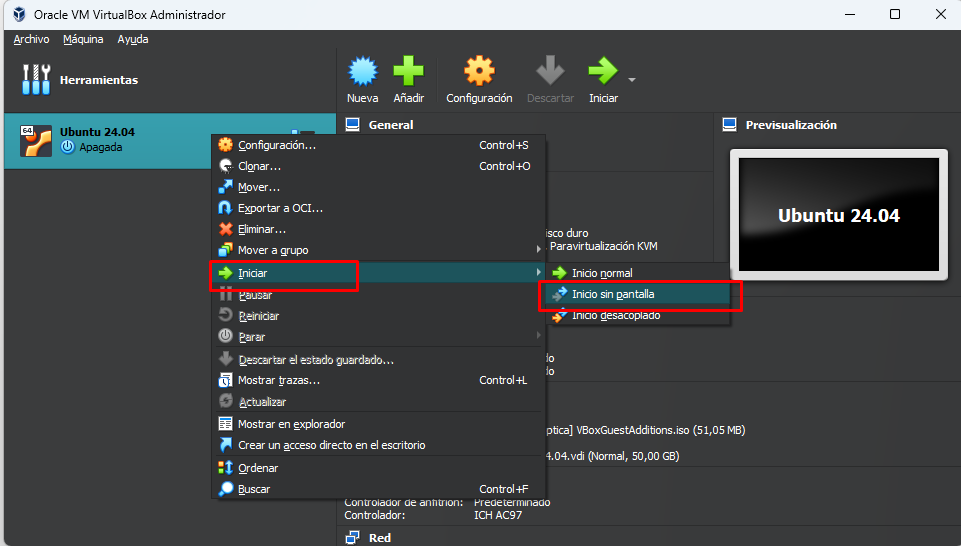Click the Nueva toolbar icon
961x546 pixels.
point(363,71)
